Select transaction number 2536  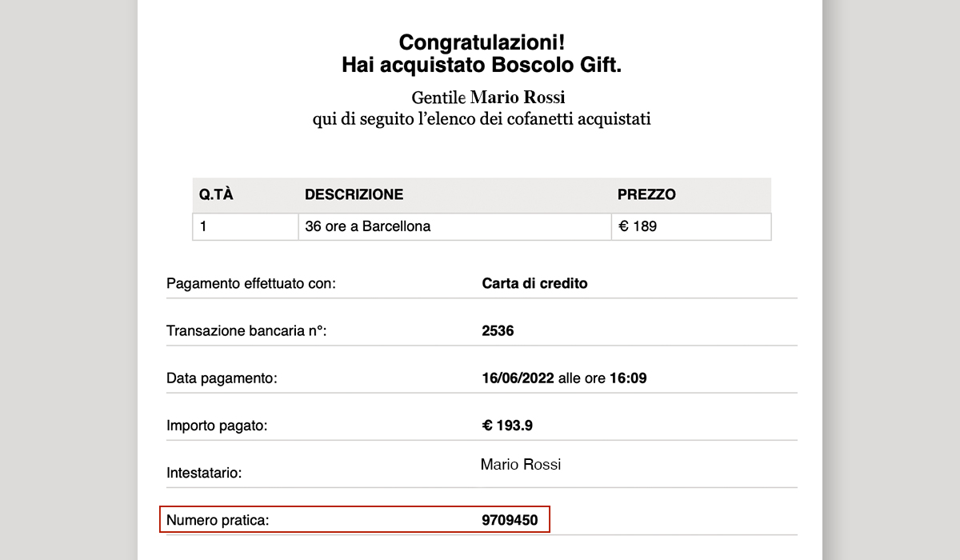(498, 330)
